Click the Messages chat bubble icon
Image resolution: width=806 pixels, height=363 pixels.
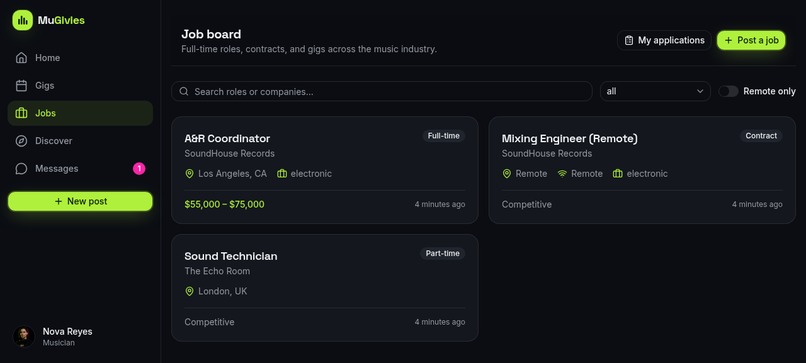pos(21,169)
